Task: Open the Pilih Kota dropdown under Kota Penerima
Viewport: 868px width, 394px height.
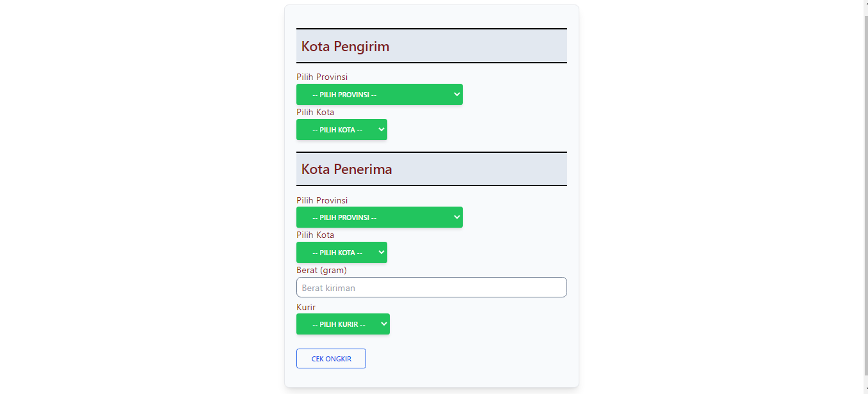Action: (x=341, y=252)
